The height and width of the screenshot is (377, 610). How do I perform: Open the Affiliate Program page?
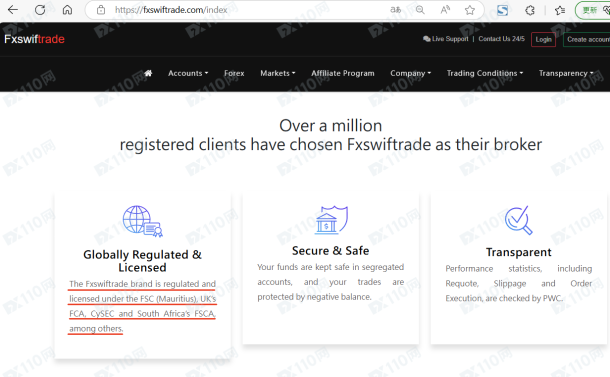343,73
